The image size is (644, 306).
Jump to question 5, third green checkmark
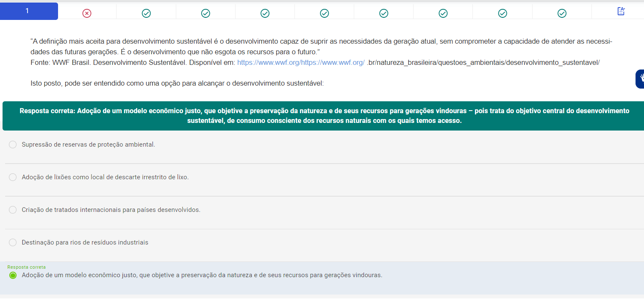tap(265, 14)
